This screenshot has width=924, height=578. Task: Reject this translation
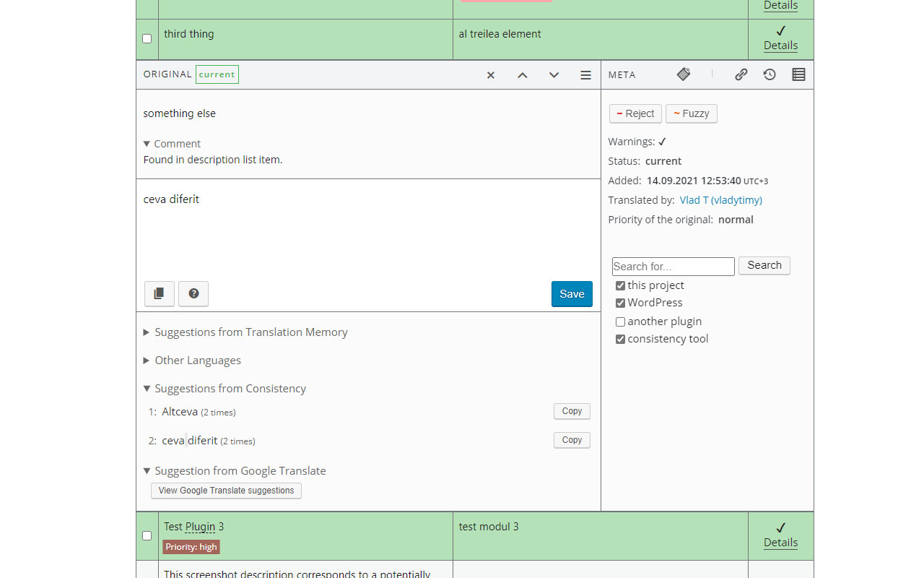(x=635, y=113)
